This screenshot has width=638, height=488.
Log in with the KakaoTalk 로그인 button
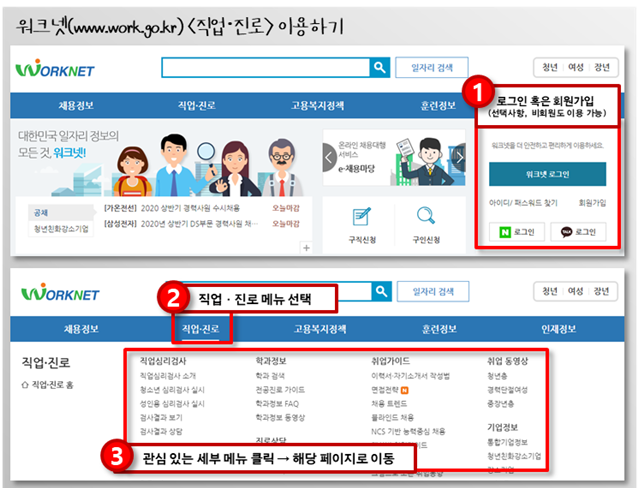[578, 232]
